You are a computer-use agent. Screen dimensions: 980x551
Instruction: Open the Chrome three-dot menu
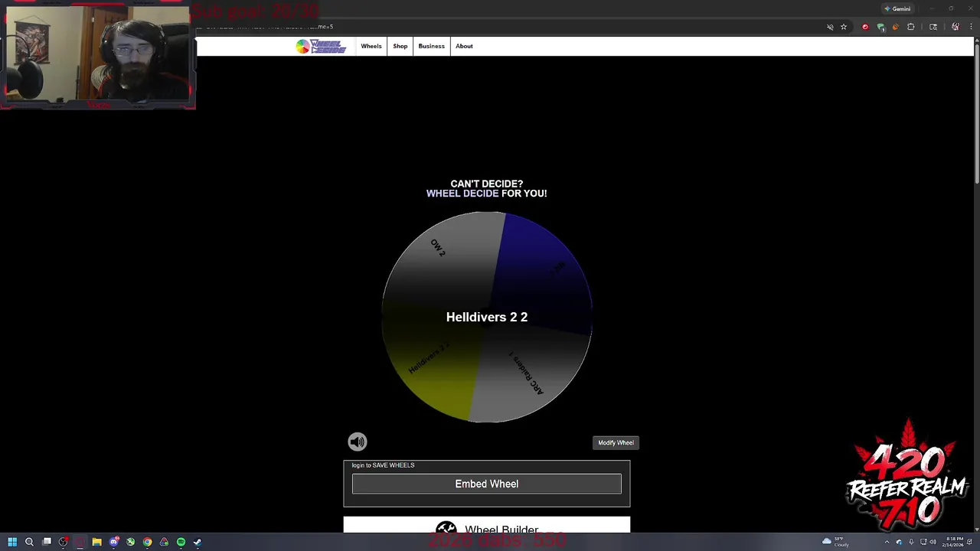[971, 27]
